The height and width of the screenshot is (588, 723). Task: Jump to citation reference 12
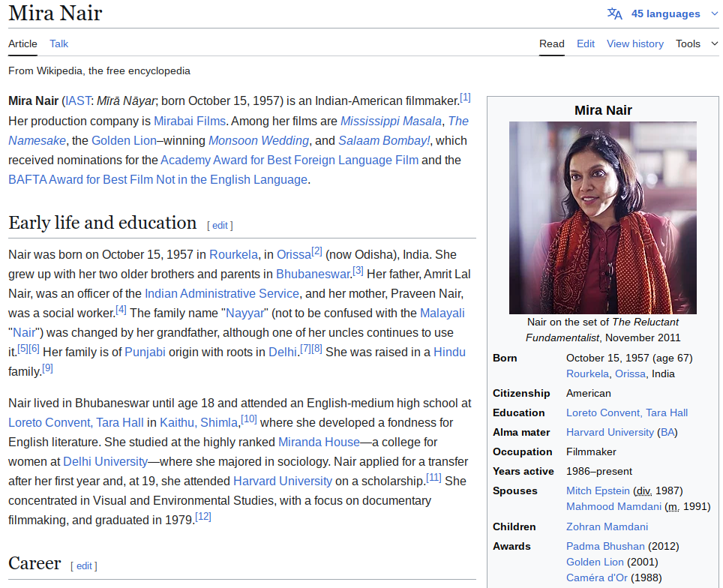click(203, 517)
